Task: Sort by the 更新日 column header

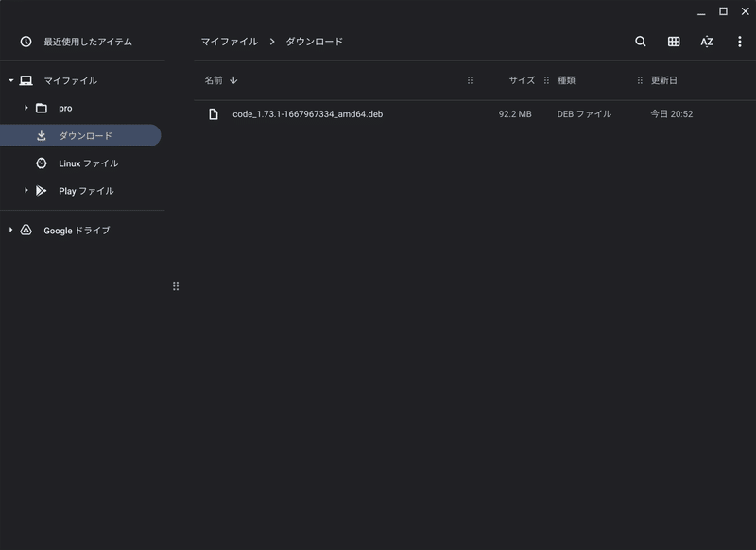Action: (664, 80)
